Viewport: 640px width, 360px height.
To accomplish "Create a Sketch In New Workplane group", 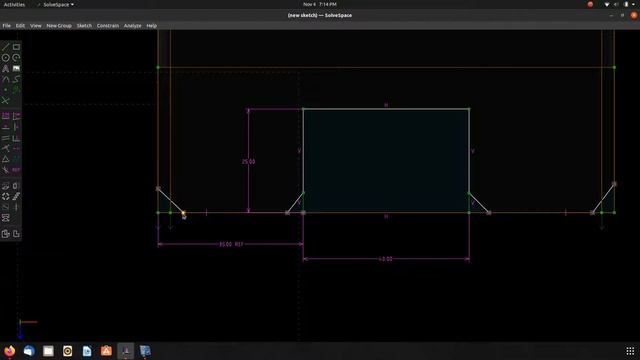I will click(x=5, y=207).
